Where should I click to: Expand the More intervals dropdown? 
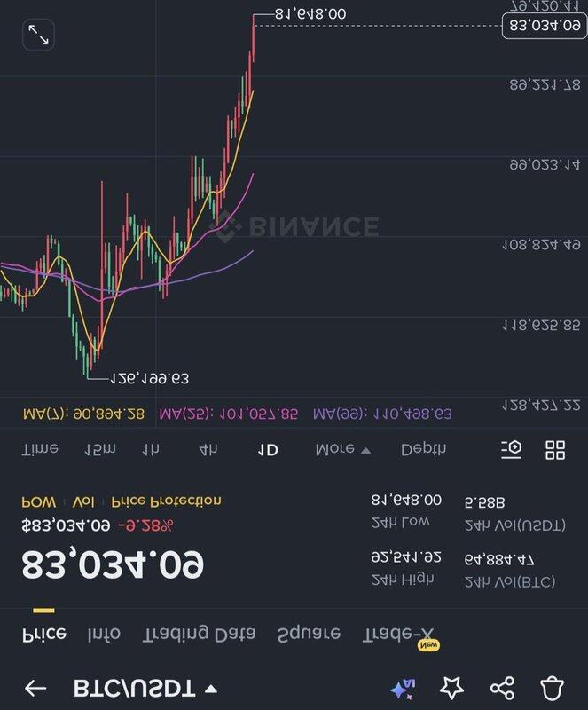coord(342,450)
